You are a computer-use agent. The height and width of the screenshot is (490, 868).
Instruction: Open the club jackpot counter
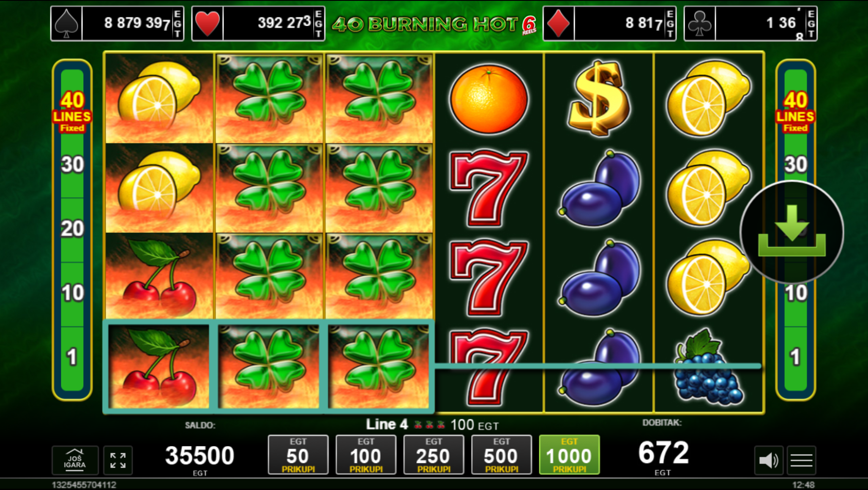click(x=751, y=24)
